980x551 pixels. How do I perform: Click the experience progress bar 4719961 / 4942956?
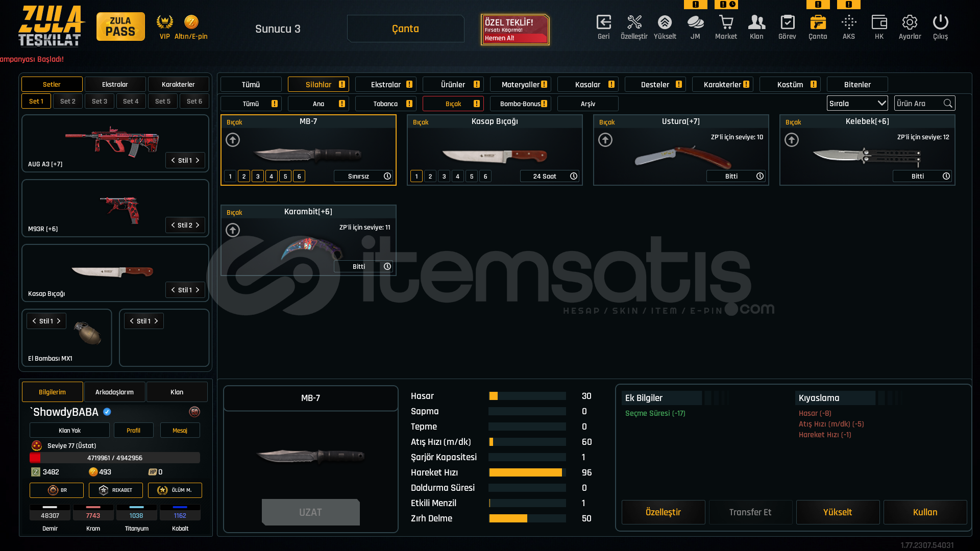[x=115, y=458]
